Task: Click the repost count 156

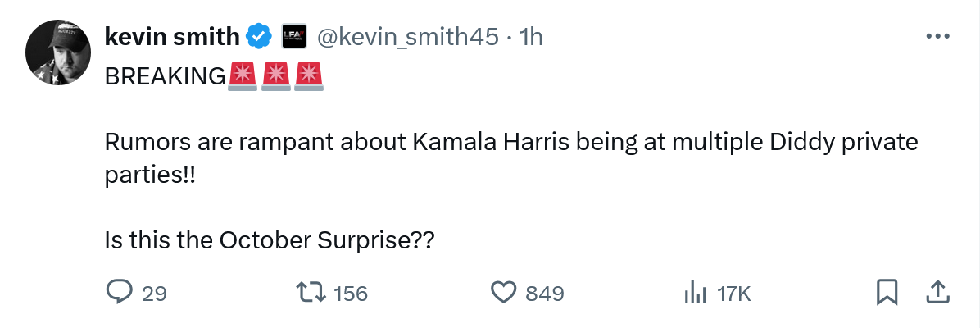Action: point(351,293)
